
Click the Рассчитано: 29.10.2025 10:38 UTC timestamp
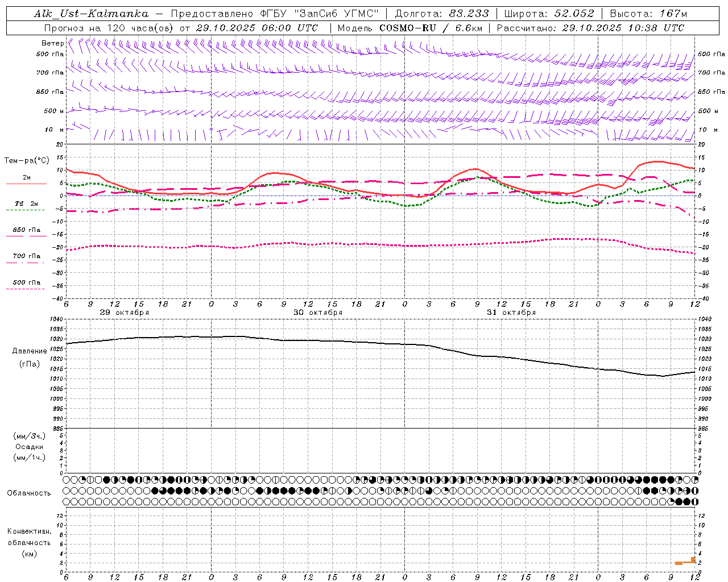point(590,28)
